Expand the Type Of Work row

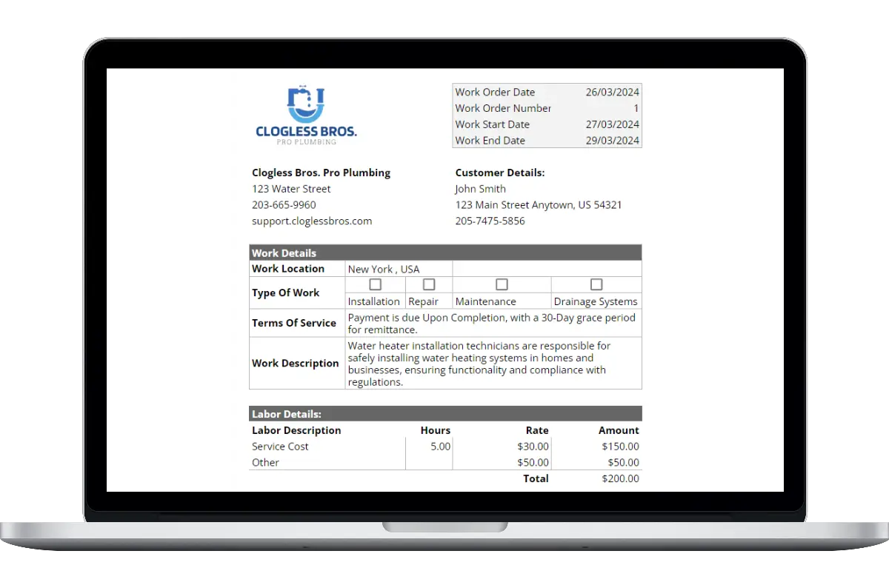tap(286, 293)
